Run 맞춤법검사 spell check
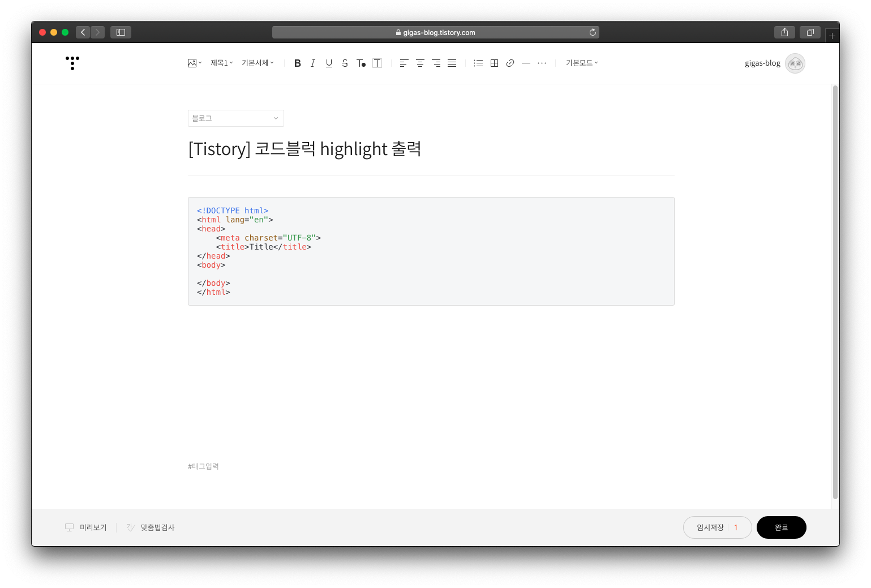This screenshot has height=588, width=871. tap(151, 527)
